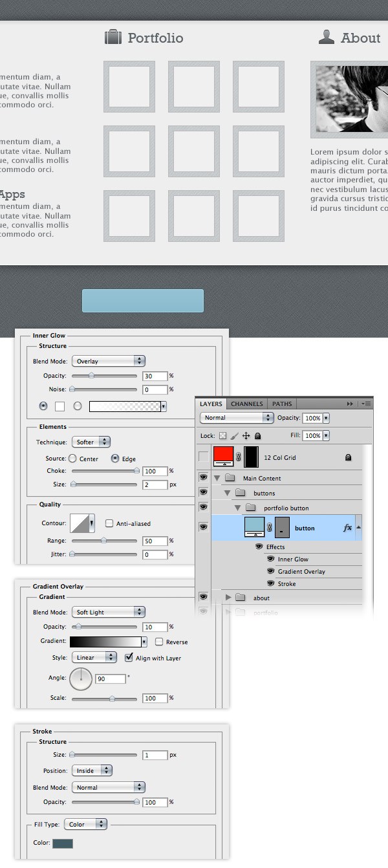Open Contour picker dropdown arrow
This screenshot has width=388, height=868.
92,523
